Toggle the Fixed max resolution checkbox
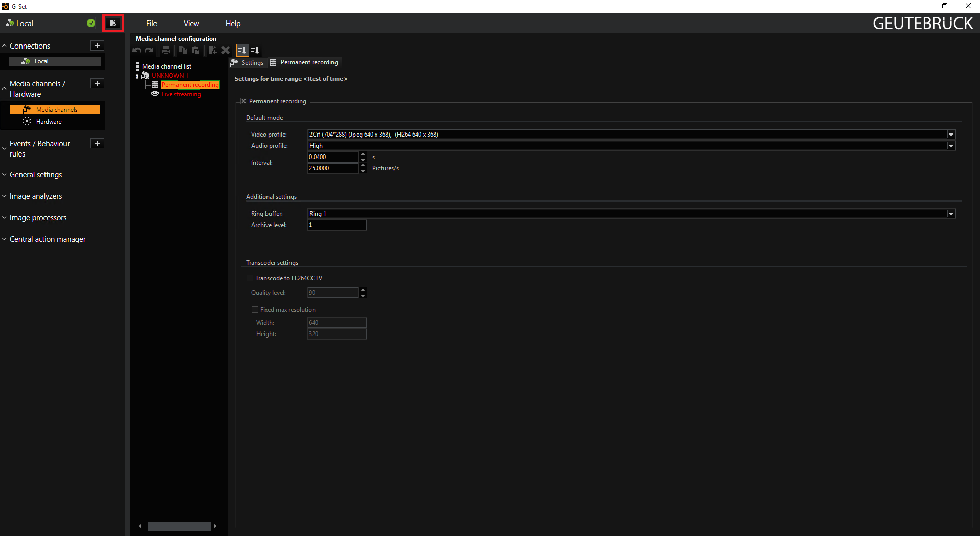 pos(255,310)
